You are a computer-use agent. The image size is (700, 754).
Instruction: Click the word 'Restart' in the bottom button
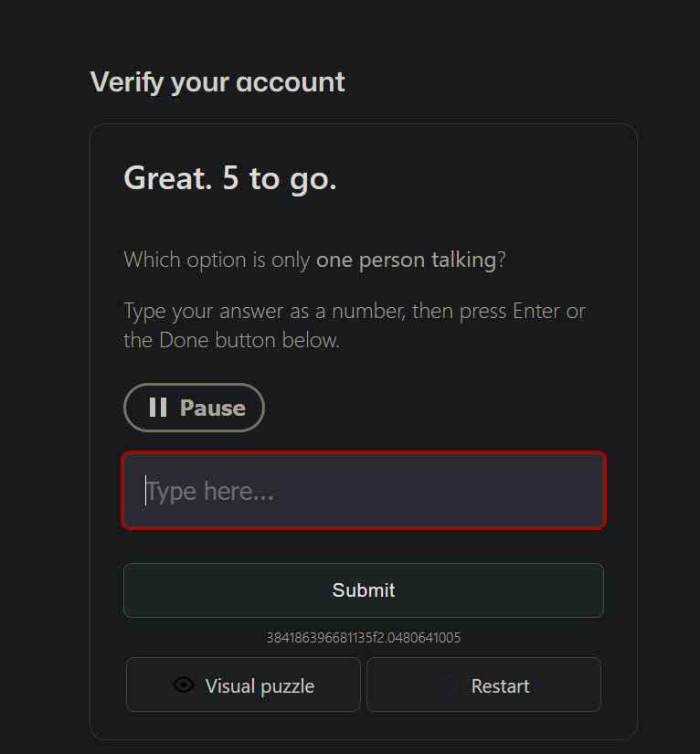click(501, 685)
